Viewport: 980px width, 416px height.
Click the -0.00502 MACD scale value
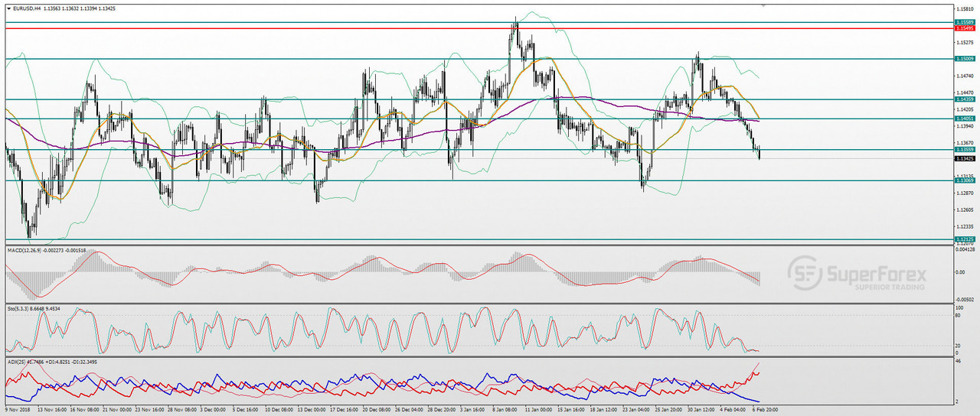coord(966,299)
